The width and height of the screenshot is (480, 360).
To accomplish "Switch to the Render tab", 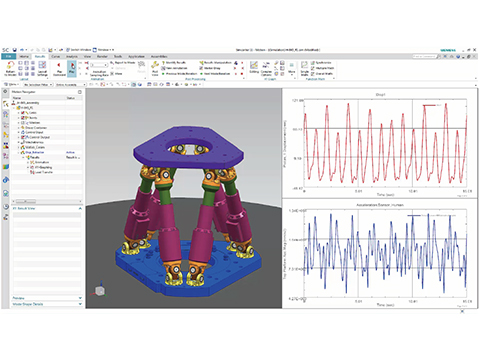I will (102, 56).
